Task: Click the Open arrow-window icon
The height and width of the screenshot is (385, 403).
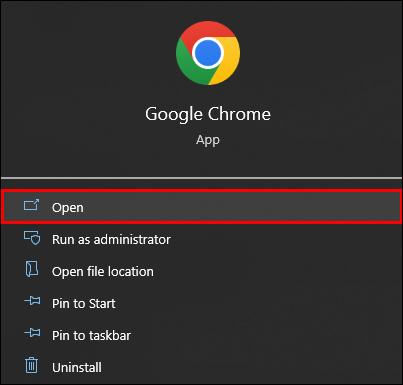Action: click(x=32, y=205)
